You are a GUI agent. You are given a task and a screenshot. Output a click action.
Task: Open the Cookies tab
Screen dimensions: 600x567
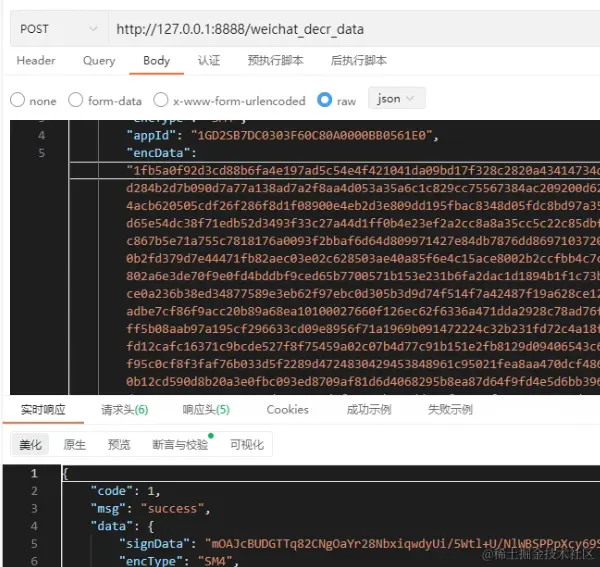pyautogui.click(x=288, y=410)
